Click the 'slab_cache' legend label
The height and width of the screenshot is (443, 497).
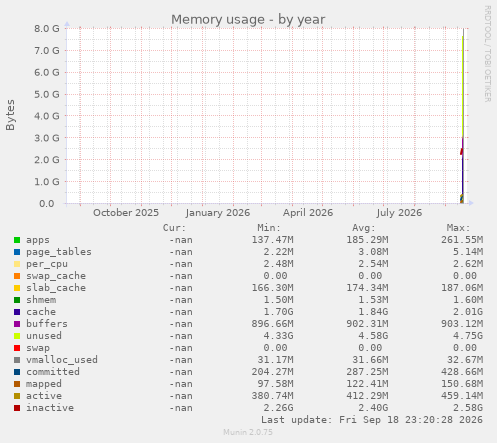click(56, 288)
